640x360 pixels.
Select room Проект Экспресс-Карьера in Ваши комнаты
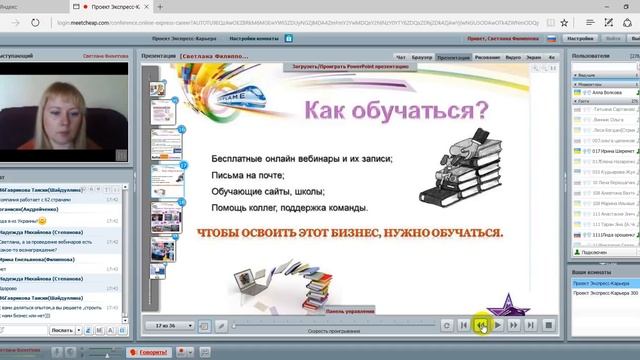(606, 283)
